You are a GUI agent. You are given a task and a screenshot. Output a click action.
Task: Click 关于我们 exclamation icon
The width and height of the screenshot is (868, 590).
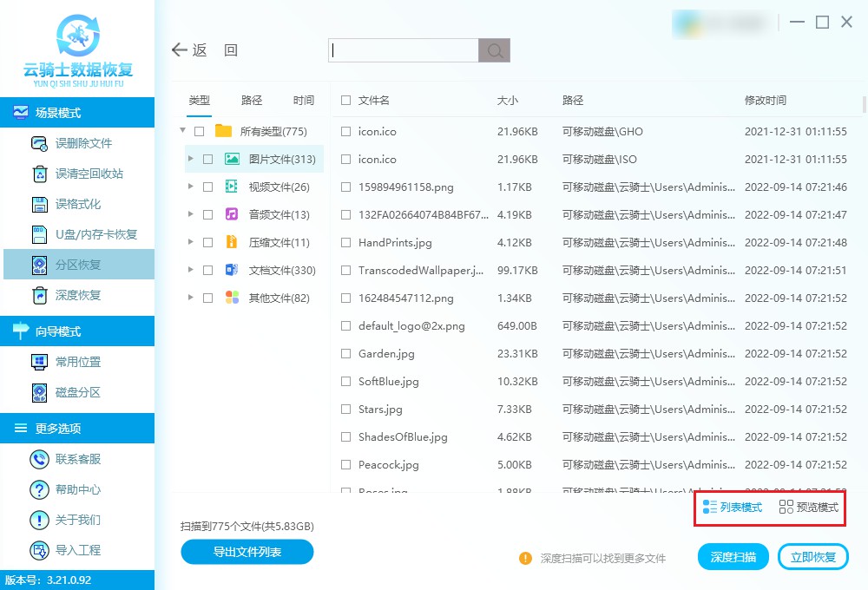coord(39,521)
